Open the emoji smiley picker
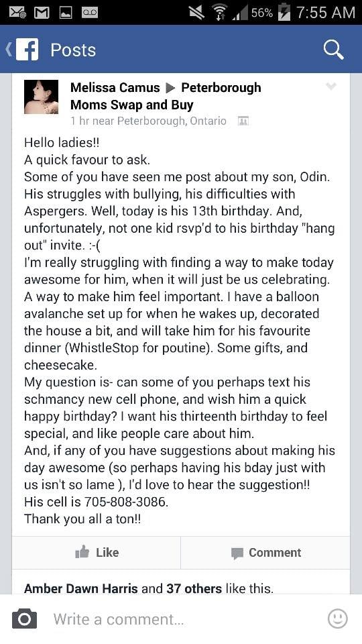 click(x=338, y=619)
